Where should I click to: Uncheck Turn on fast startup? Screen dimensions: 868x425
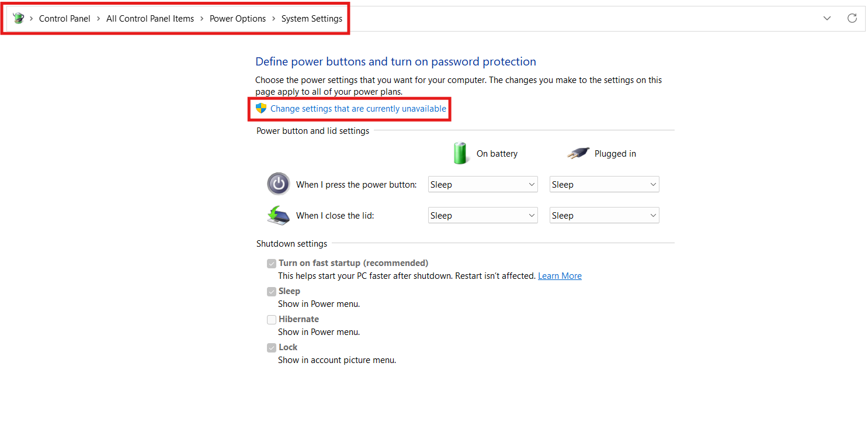click(272, 263)
